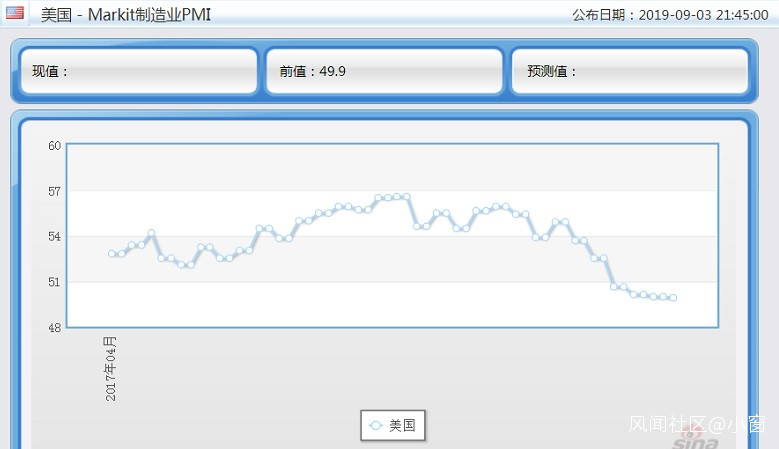Click the US flag icon
Screen dimensions: 779x449
tap(14, 13)
